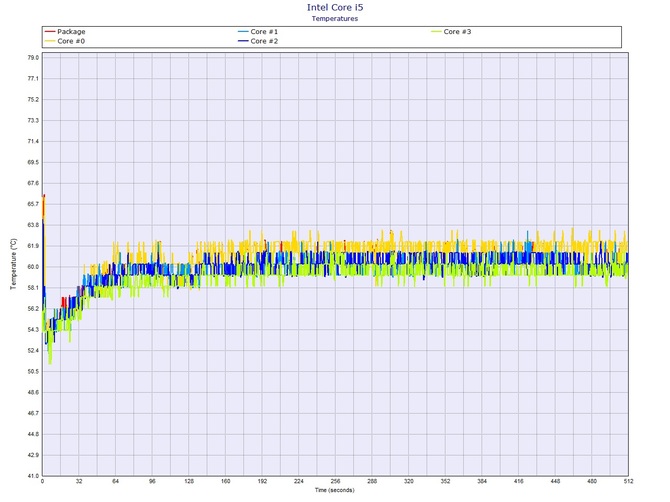670x502 pixels.
Task: Click the 41.0 y-axis value
Action: tap(33, 476)
